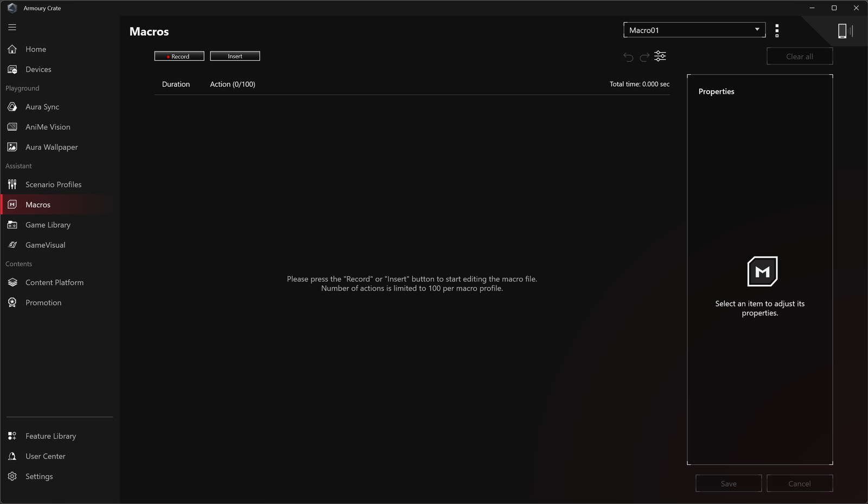This screenshot has height=504, width=868.
Task: Open macro adjustment sliders options
Action: coord(660,56)
